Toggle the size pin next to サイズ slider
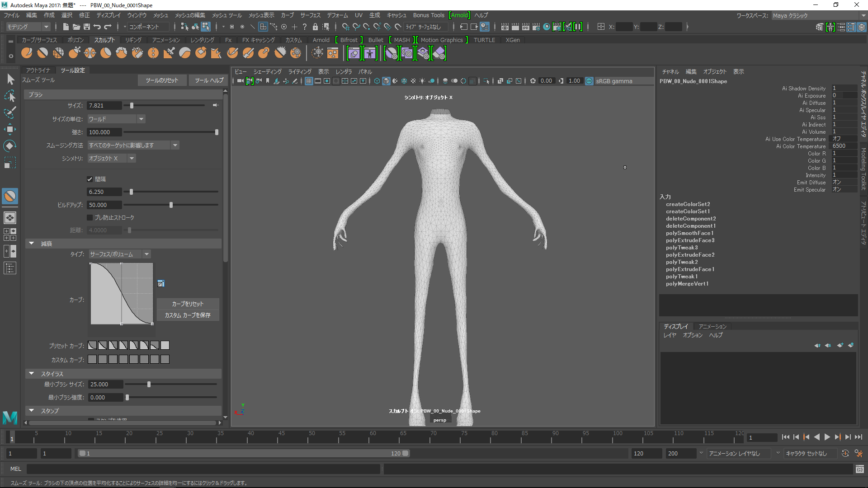This screenshot has width=868, height=488. 216,105
